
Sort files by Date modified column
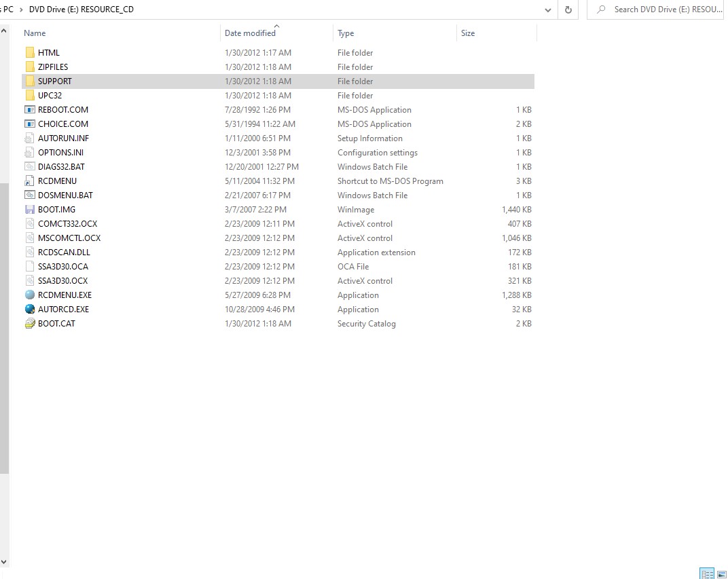click(x=250, y=33)
